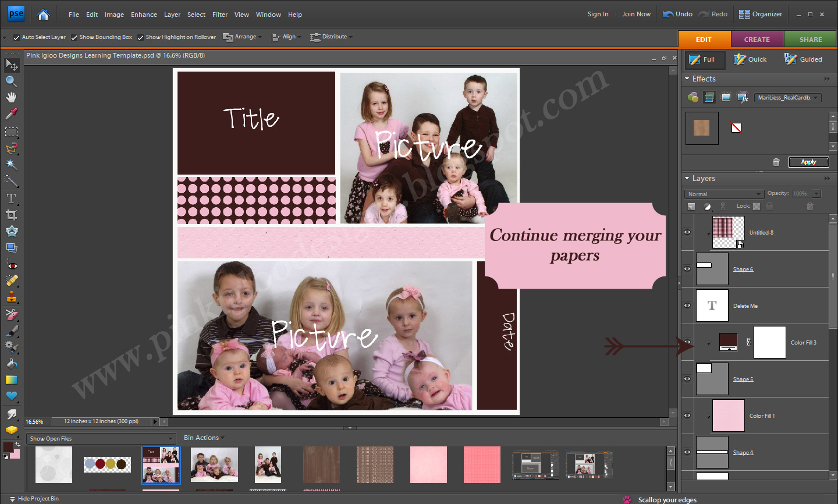838x504 pixels.
Task: Open the MariLiess_RealCardb effects library dropdown
Action: pos(788,98)
